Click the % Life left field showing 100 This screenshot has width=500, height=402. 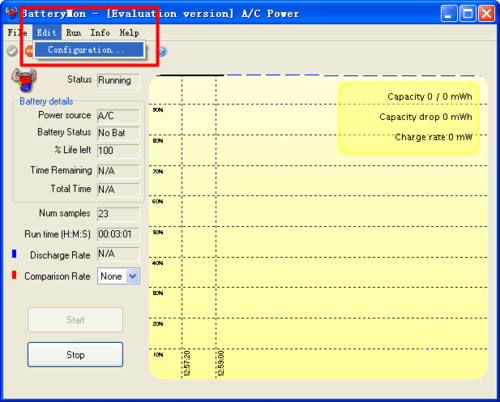pos(118,151)
